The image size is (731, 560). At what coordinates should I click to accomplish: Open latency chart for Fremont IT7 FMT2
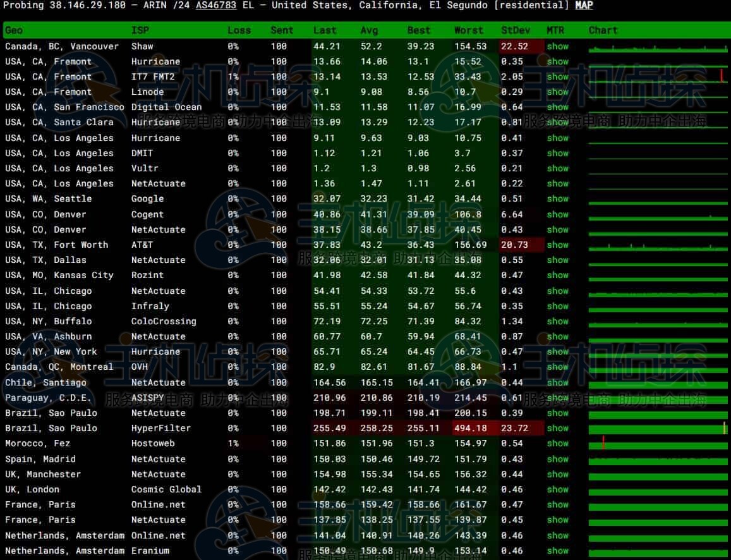[657, 77]
